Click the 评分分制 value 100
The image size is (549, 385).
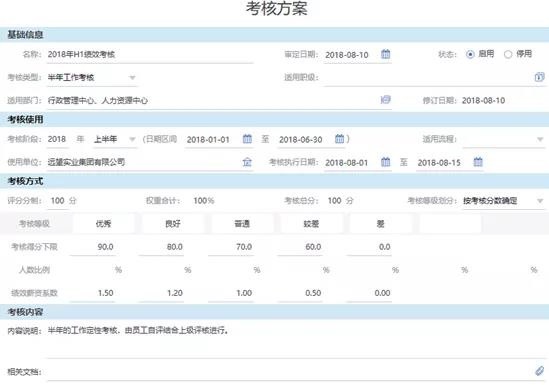pyautogui.click(x=57, y=201)
